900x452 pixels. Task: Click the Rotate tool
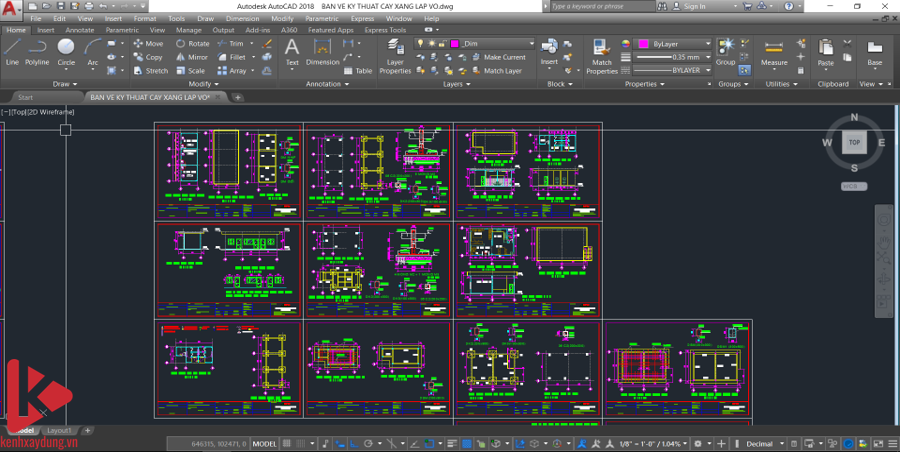tap(193, 44)
